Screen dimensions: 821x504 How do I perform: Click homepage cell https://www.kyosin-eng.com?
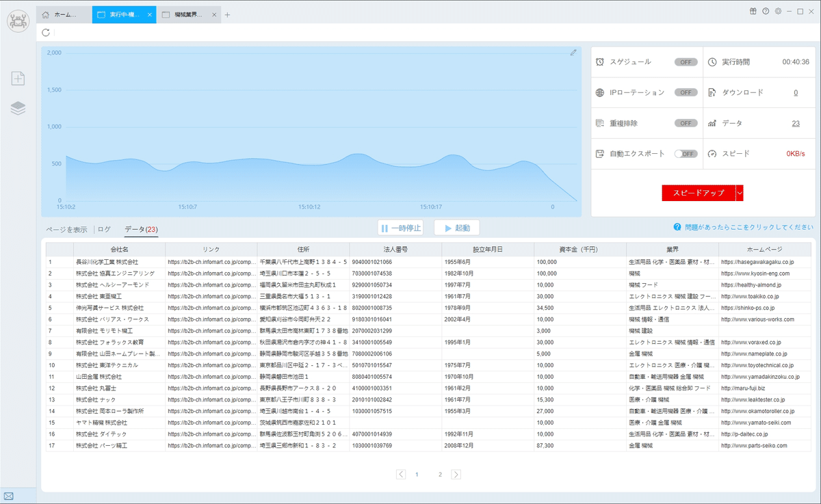tap(765, 274)
